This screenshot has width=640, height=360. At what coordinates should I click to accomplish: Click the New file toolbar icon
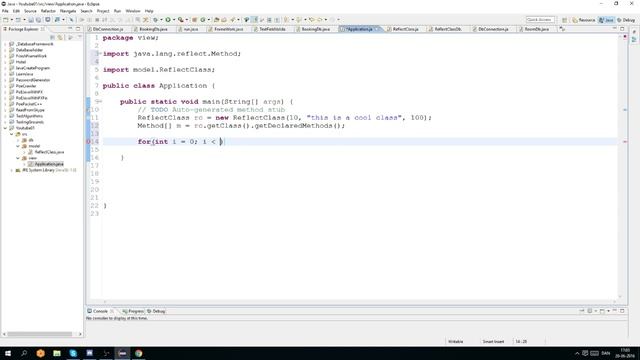pos(6,20)
